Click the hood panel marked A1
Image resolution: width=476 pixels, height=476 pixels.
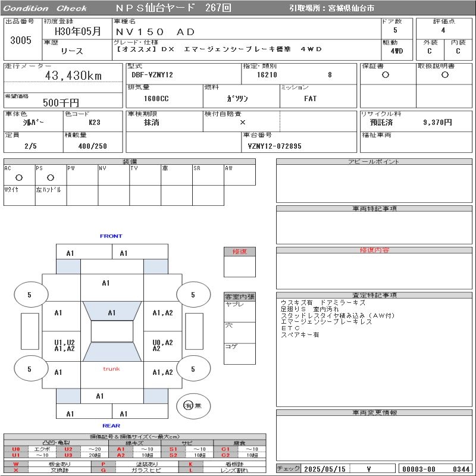106,283
